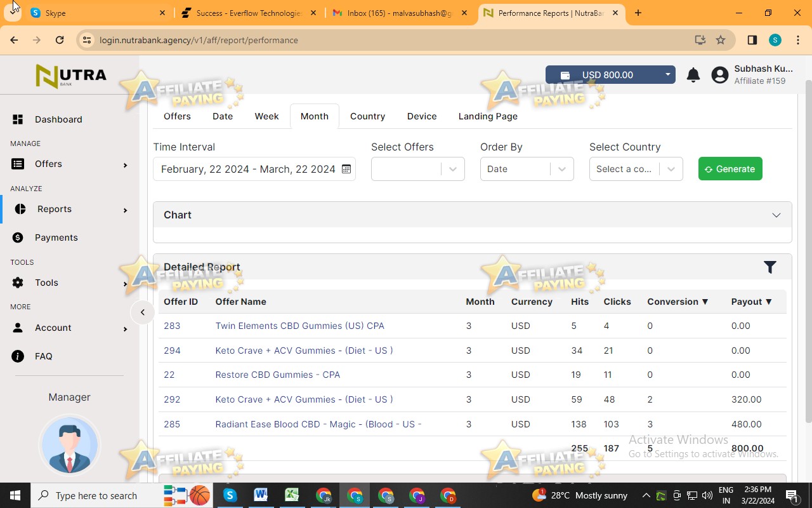The width and height of the screenshot is (812, 508).
Task: Select the Month report tab
Action: coord(315,116)
